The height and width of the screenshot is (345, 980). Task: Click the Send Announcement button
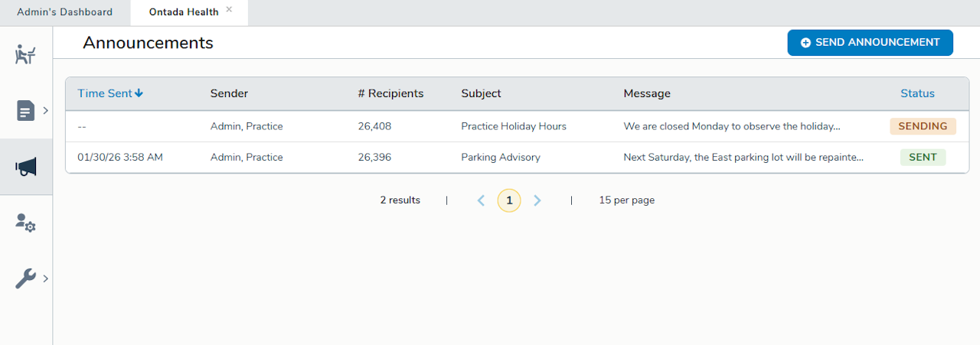(870, 43)
